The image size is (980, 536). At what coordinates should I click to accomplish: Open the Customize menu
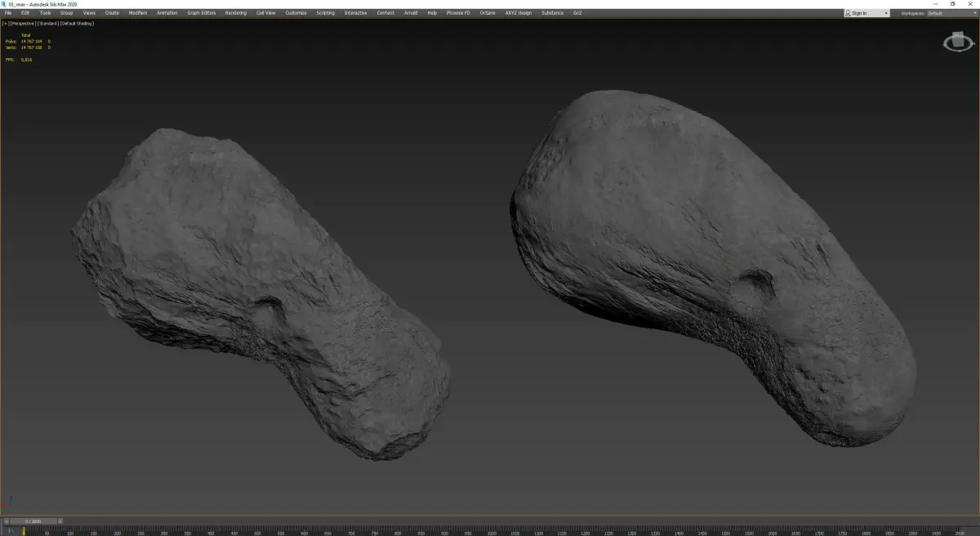tap(296, 13)
